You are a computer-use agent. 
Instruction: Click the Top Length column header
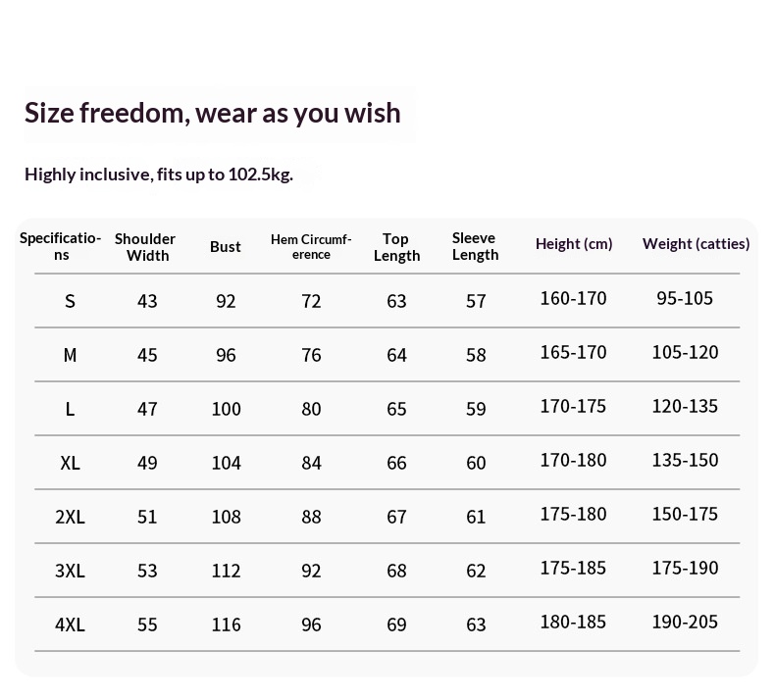pyautogui.click(x=396, y=247)
